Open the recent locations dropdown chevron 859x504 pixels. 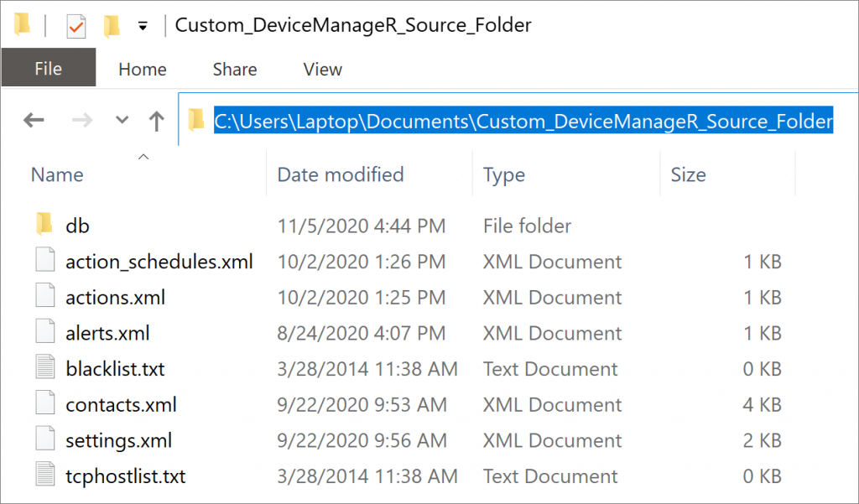coord(122,121)
